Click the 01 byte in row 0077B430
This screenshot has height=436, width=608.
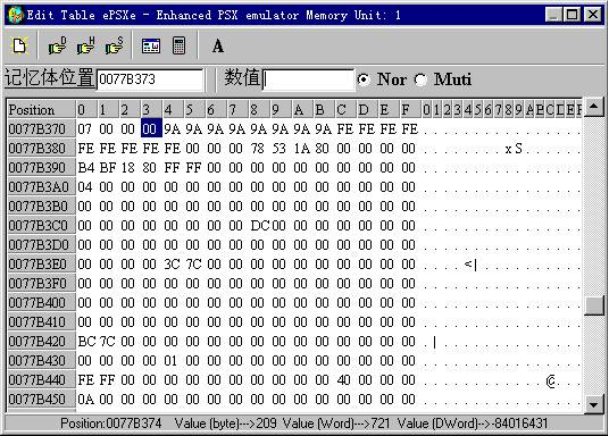(171, 361)
